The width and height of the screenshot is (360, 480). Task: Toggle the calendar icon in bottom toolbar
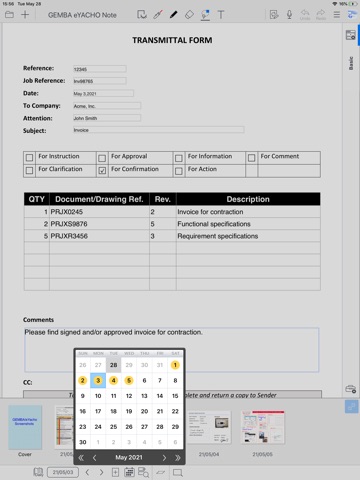[x=129, y=472]
